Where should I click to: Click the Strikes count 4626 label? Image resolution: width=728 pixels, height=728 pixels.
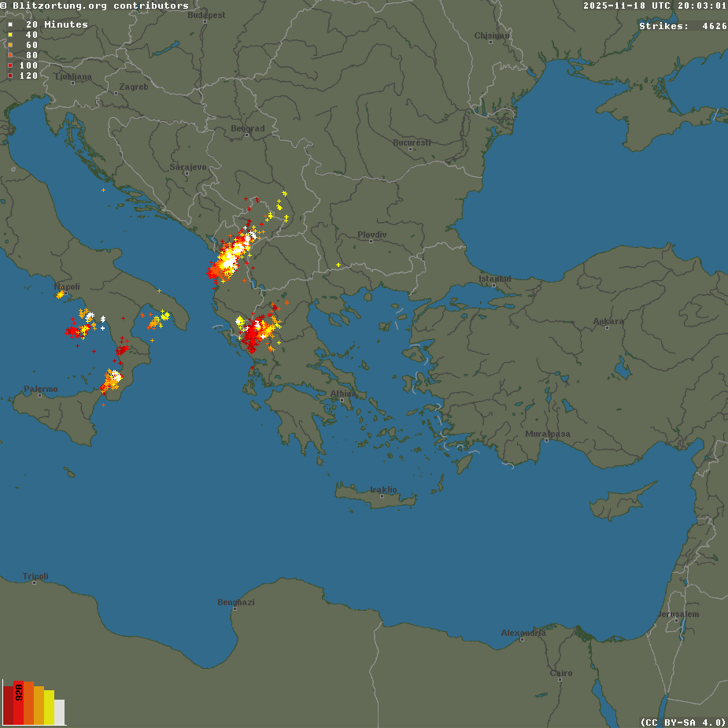(682, 26)
